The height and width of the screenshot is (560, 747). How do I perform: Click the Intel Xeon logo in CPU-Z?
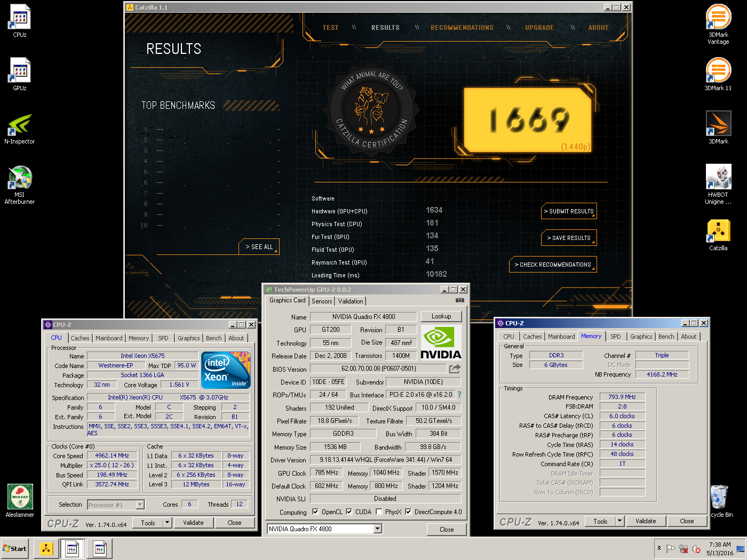click(227, 370)
